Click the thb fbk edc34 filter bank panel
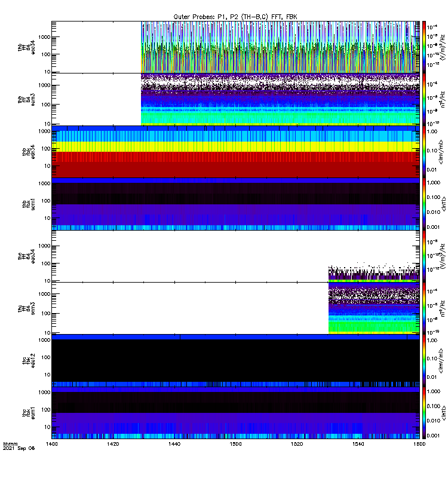Screen dimensions: 448x478 [x=235, y=152]
